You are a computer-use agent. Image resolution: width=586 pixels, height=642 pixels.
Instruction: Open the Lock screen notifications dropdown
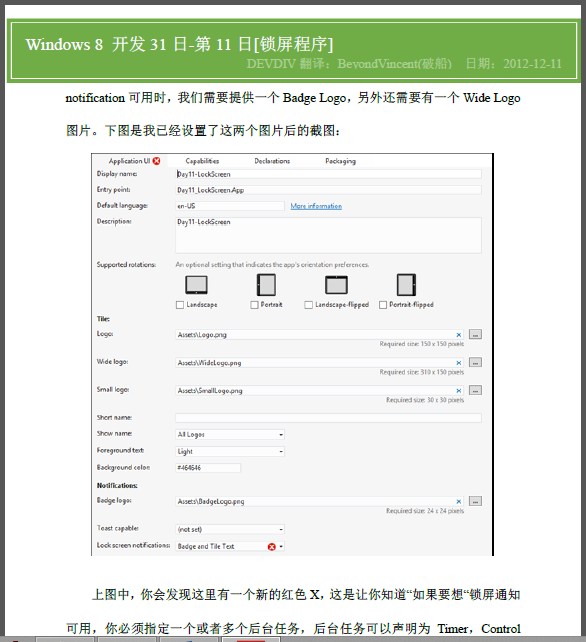[x=230, y=547]
